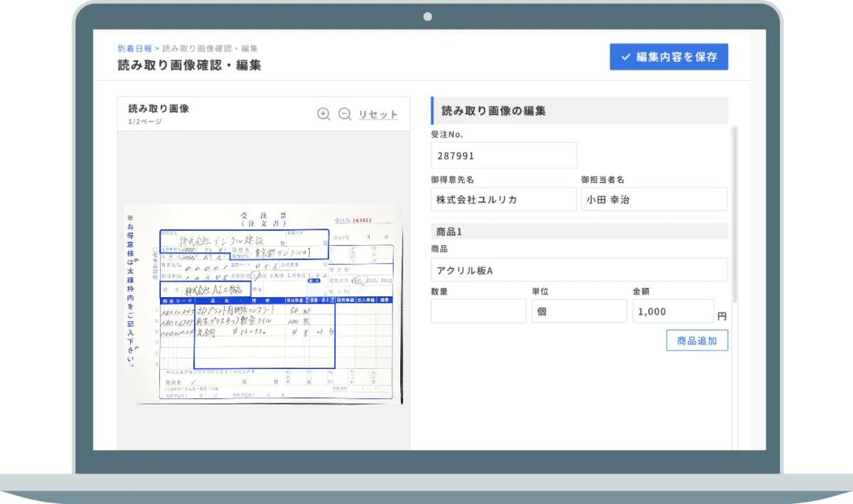Click the zoom in magnifier icon
The width and height of the screenshot is (853, 504).
[323, 114]
